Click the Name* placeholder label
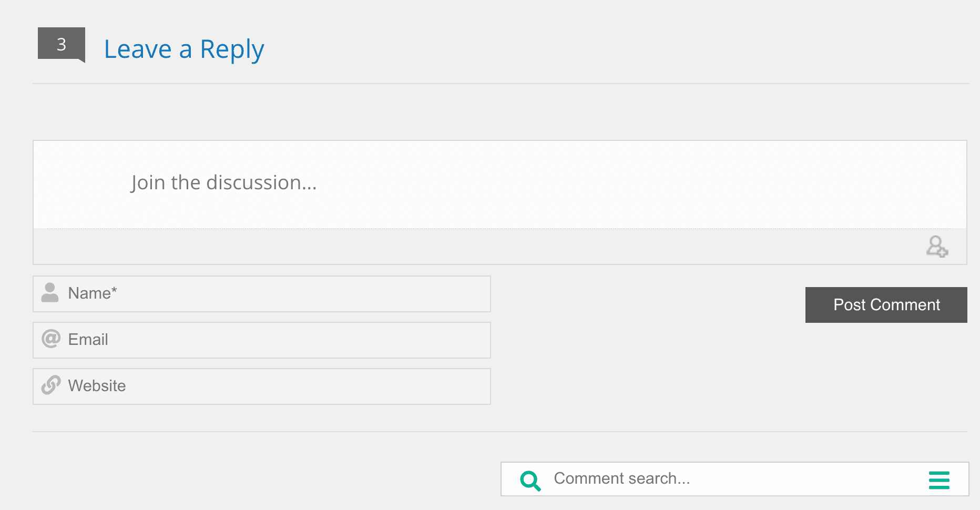The image size is (980, 510). point(93,293)
